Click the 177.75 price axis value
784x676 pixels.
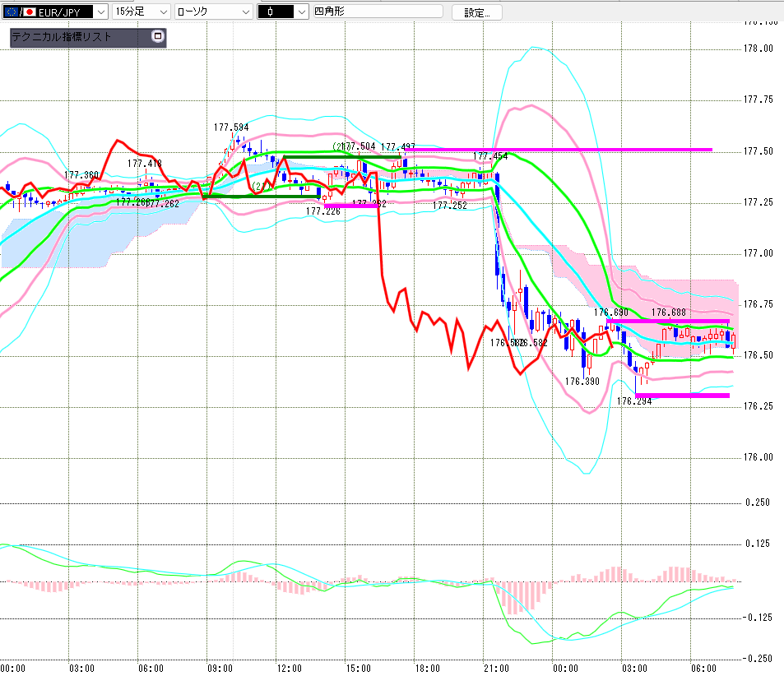click(x=758, y=100)
